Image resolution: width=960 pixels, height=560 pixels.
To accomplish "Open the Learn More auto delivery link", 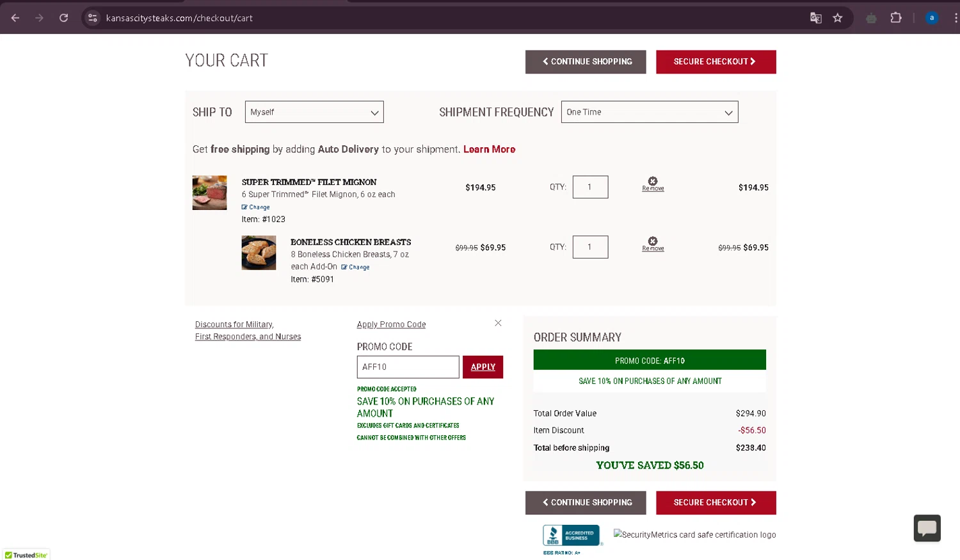I will (489, 149).
